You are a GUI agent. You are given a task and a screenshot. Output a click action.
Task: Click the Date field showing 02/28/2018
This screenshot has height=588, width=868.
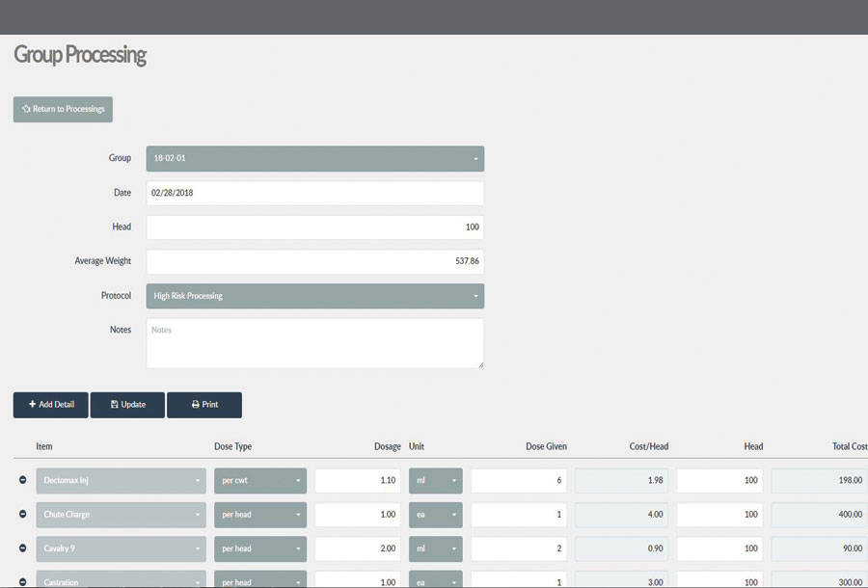(x=314, y=193)
